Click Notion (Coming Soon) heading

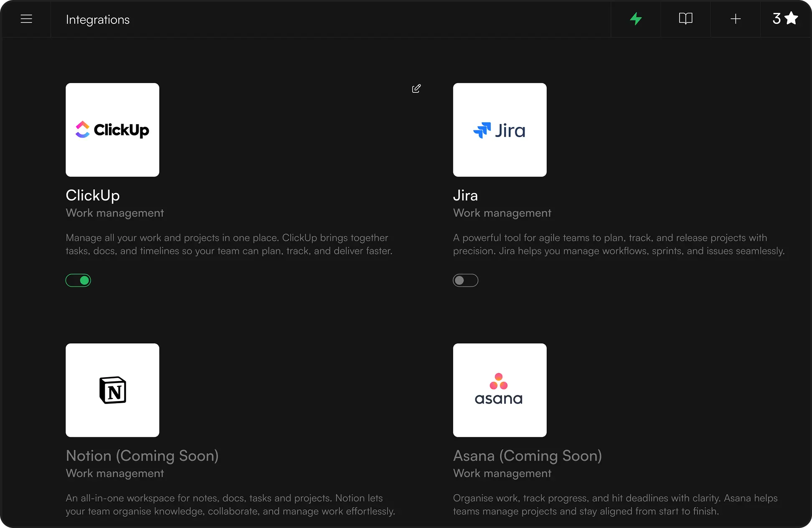[142, 456]
